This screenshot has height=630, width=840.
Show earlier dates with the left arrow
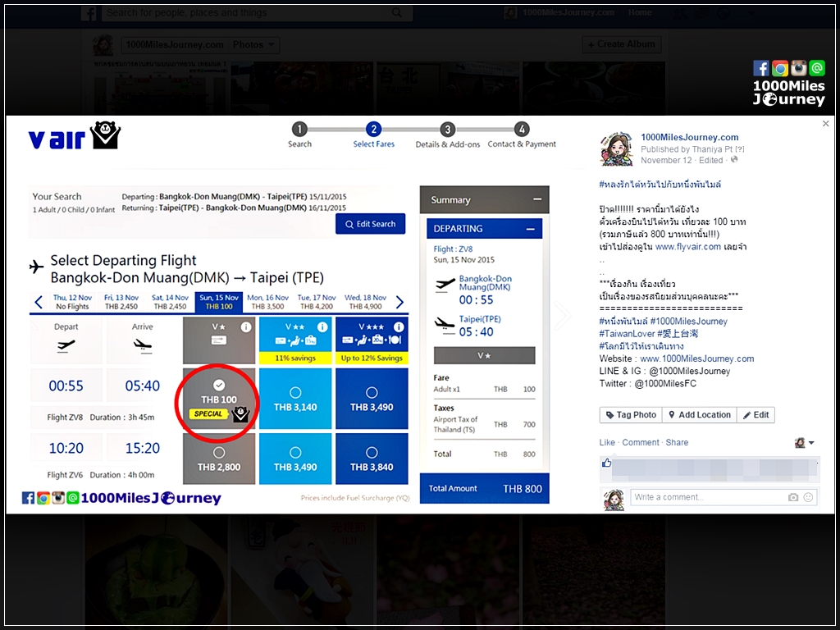[39, 302]
